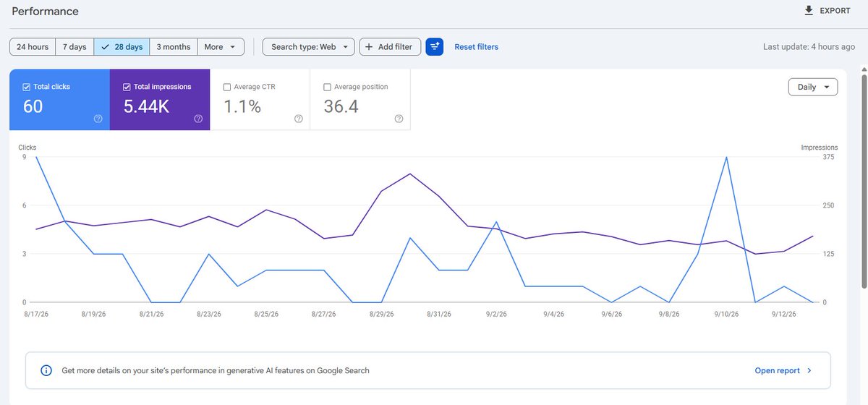Enable the Average position checkbox
Screen dimensions: 868x405
point(327,87)
